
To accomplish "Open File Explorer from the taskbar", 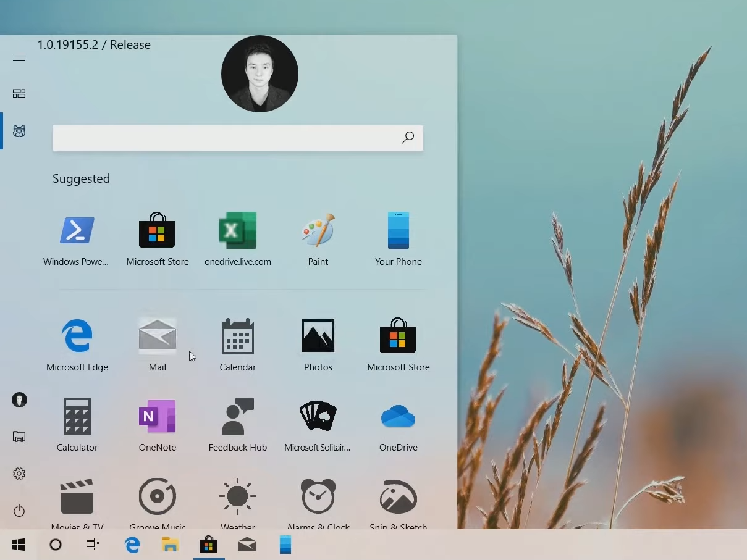I will pos(170,545).
